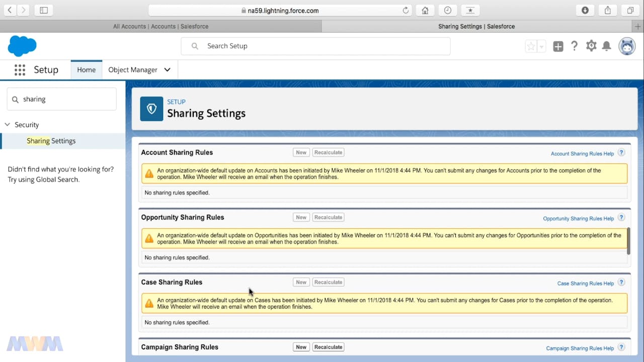Open the favorites list dropdown arrow
644x362 pixels.
tap(541, 46)
